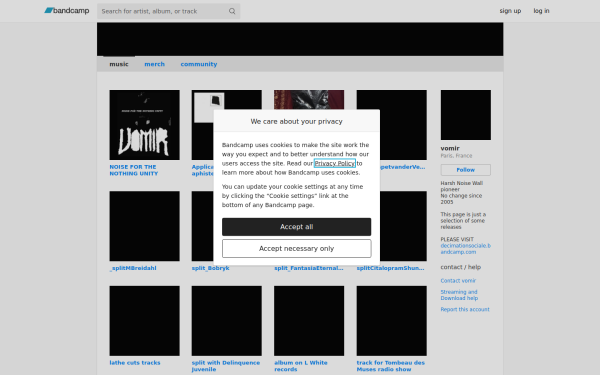This screenshot has width=600, height=375.
Task: Click split with Delinquence Juvenile title
Action: coord(226,366)
